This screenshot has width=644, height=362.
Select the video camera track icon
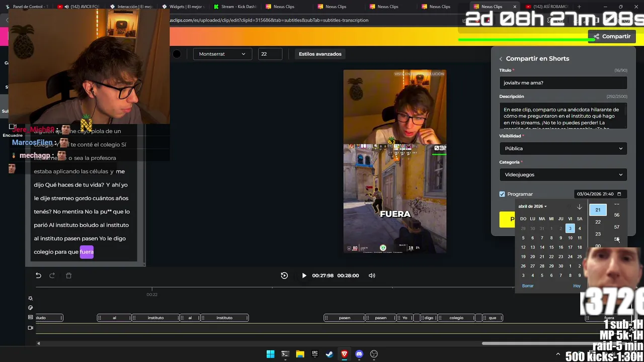(30, 328)
